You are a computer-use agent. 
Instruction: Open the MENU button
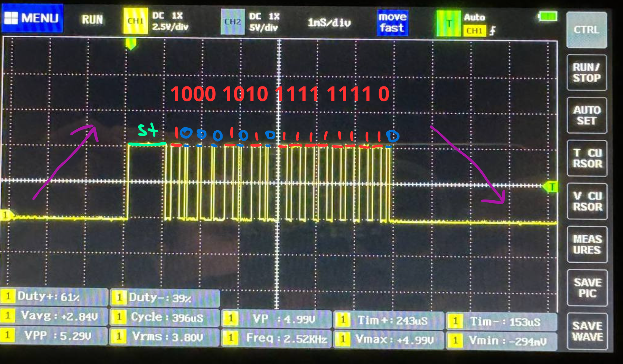pyautogui.click(x=32, y=18)
